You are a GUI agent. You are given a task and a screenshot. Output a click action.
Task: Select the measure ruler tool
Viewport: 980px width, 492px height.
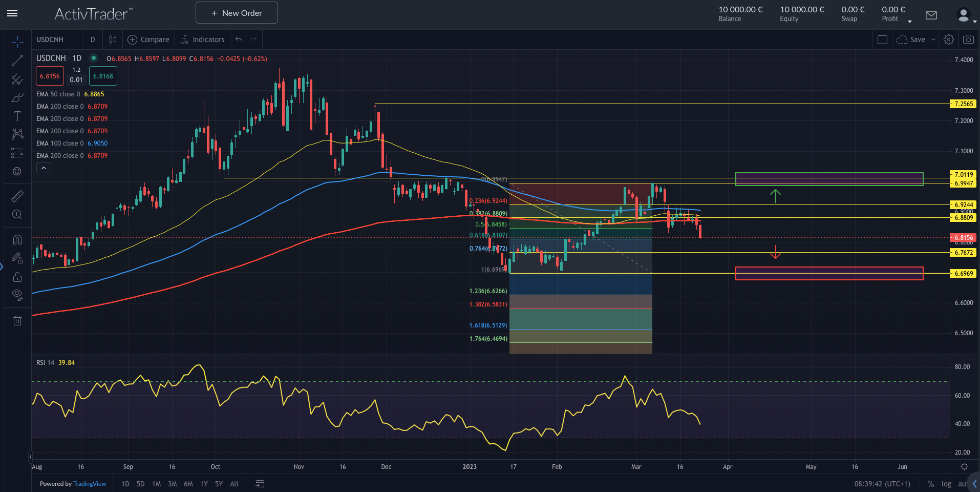point(17,196)
